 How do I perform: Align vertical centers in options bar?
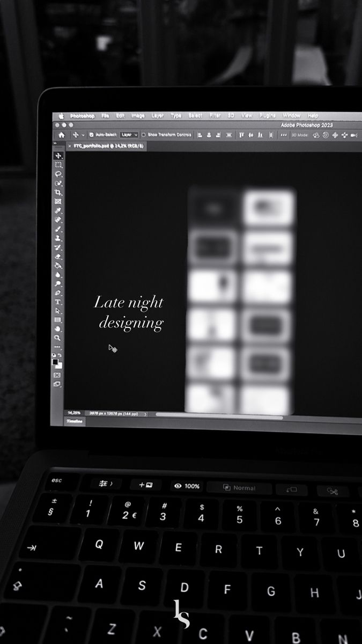[251, 135]
